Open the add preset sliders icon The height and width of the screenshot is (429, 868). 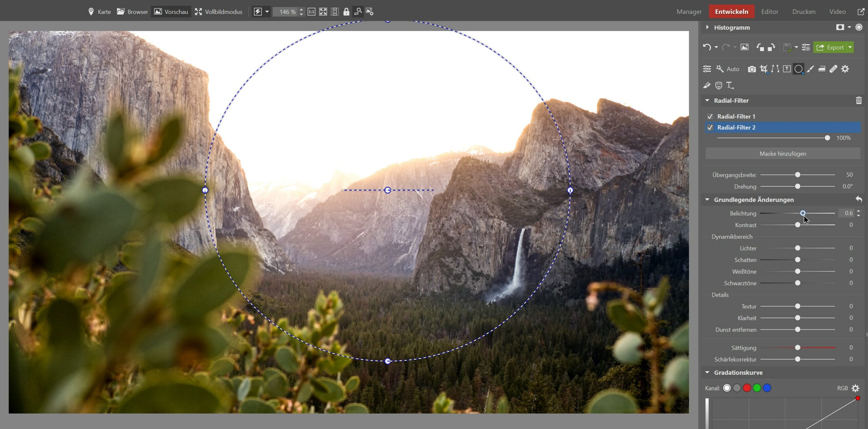pos(806,47)
